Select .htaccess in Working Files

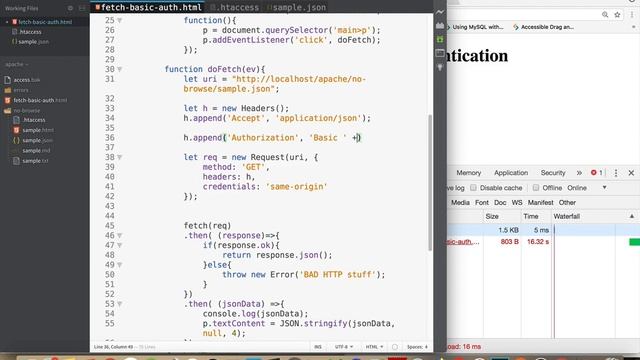click(x=30, y=32)
